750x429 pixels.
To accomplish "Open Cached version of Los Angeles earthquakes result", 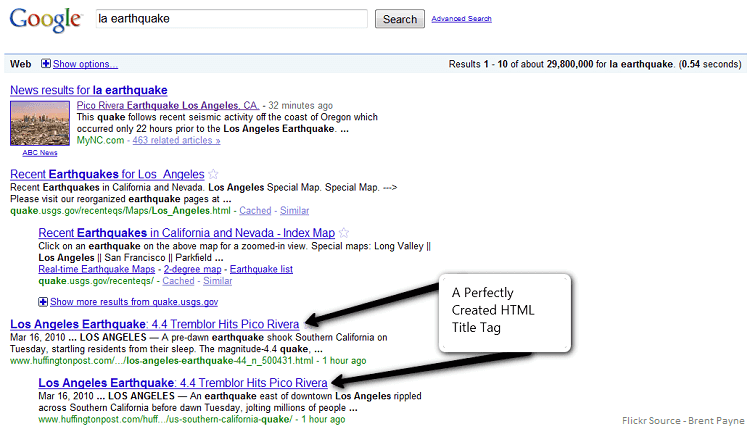I will click(255, 211).
